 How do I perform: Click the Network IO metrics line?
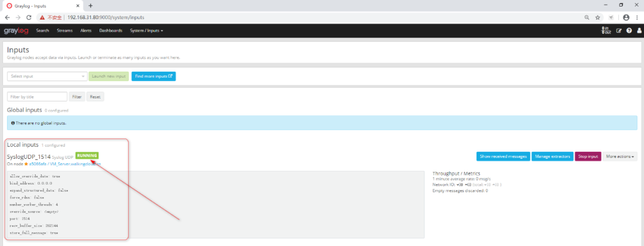pyautogui.click(x=467, y=184)
